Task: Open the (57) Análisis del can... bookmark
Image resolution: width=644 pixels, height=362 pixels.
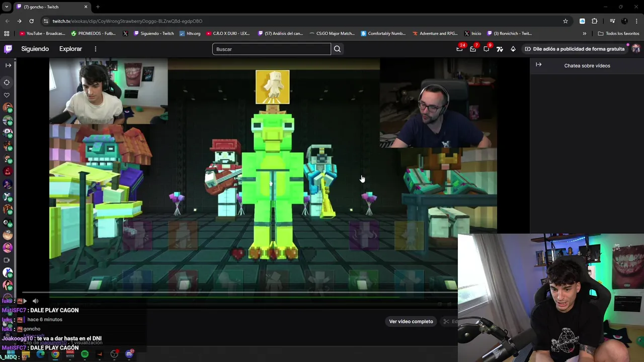Action: [x=280, y=34]
